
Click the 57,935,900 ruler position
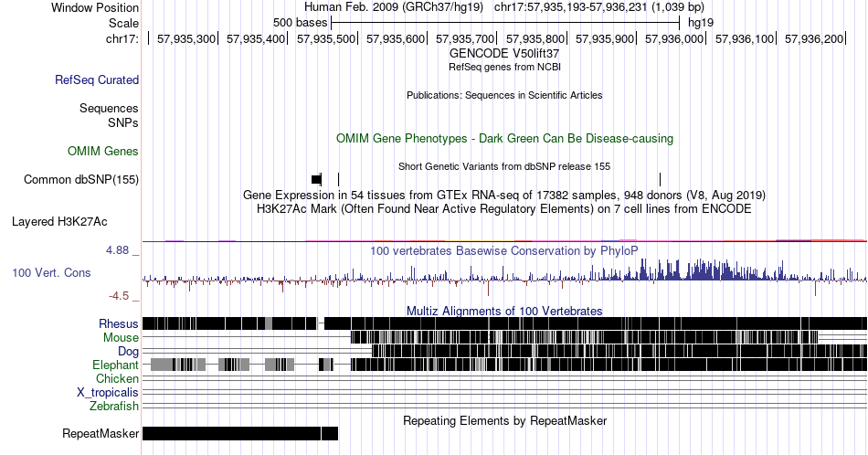pos(605,38)
